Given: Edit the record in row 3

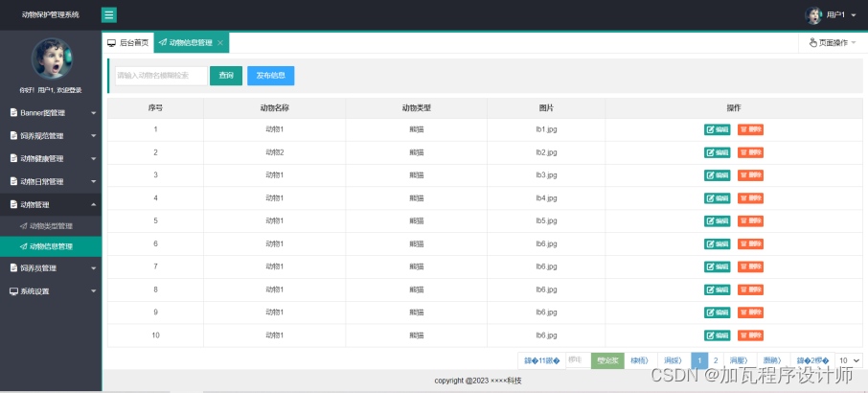Looking at the screenshot, I should tap(717, 174).
